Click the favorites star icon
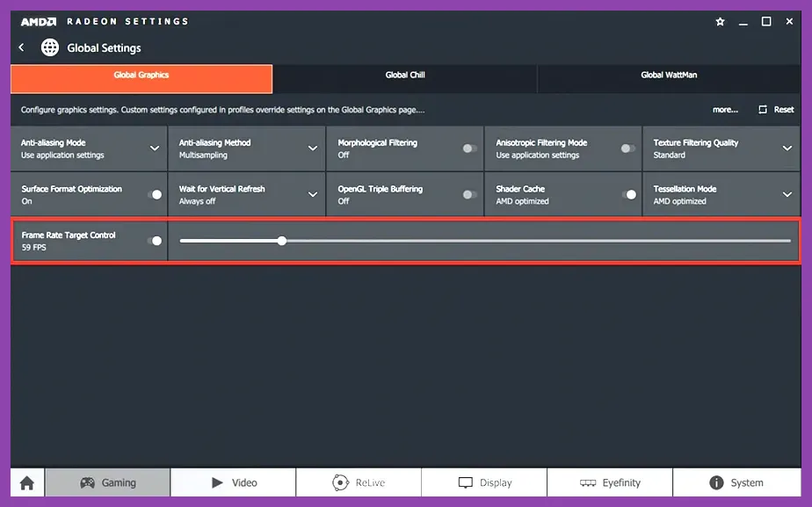The image size is (812, 507). [x=720, y=22]
